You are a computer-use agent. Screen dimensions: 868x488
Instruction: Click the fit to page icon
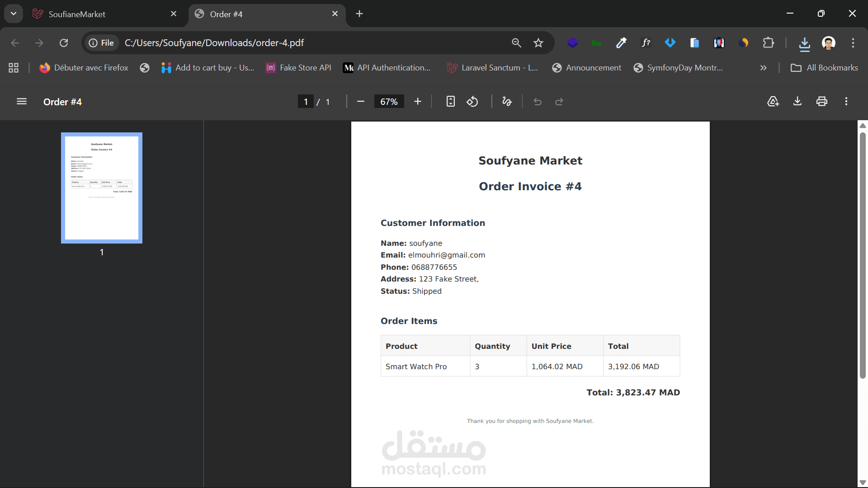pyautogui.click(x=450, y=102)
